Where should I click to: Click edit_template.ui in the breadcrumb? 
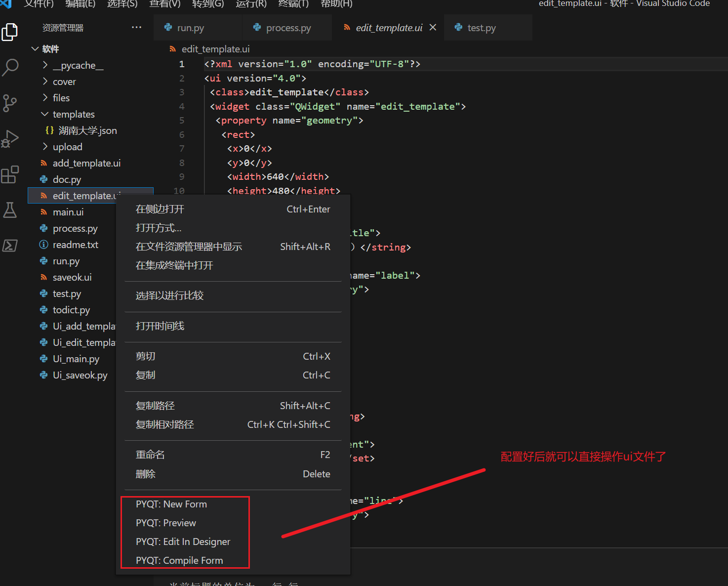point(215,49)
